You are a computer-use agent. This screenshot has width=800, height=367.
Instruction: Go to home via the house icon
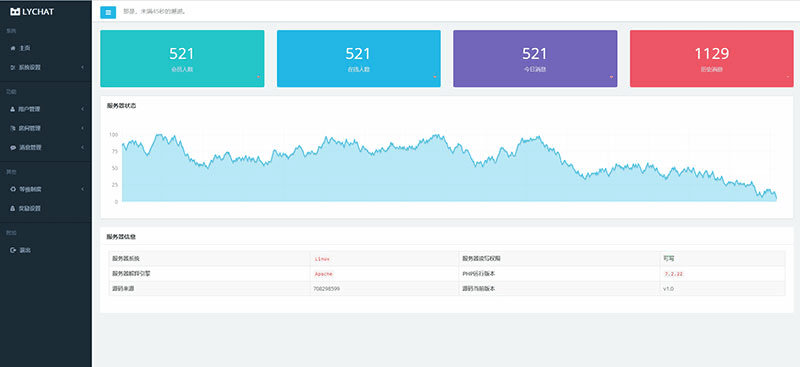pos(13,48)
